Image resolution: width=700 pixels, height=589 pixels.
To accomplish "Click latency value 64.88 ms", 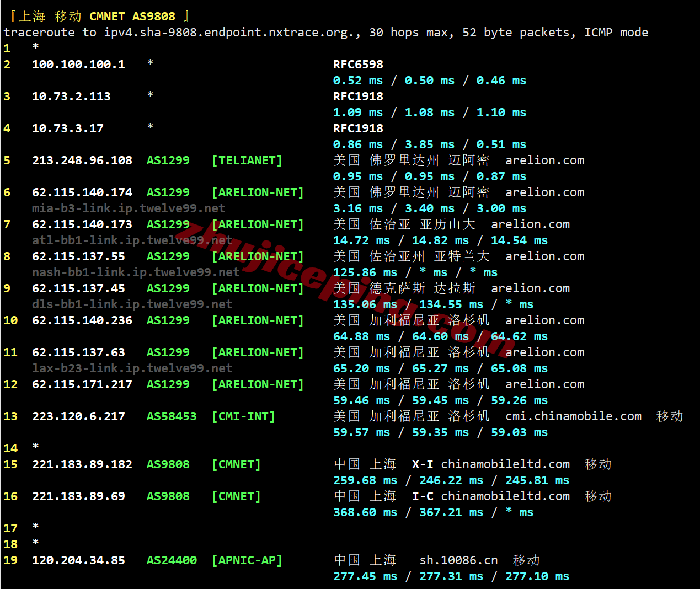I will tap(361, 336).
